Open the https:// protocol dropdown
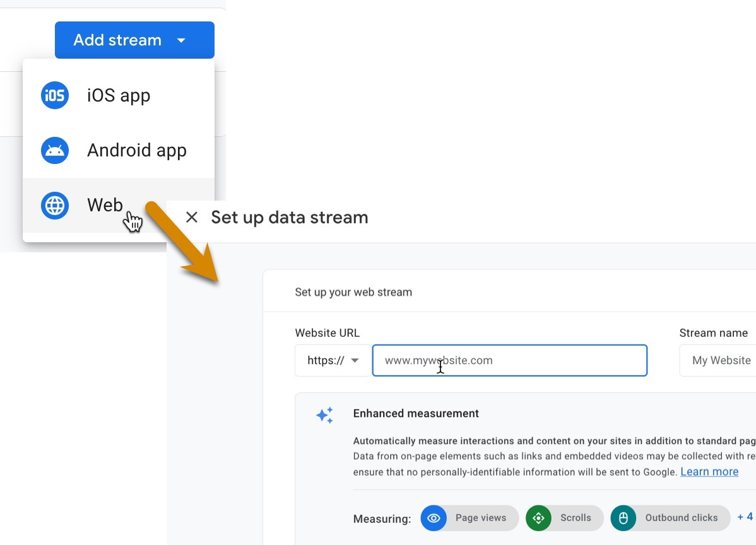 click(333, 360)
